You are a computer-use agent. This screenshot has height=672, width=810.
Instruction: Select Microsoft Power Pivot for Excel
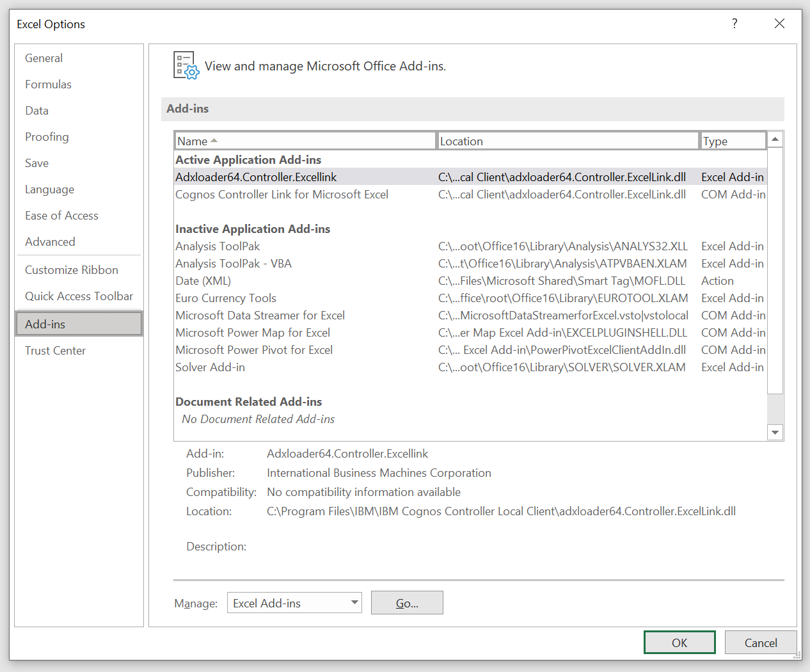[470, 350]
